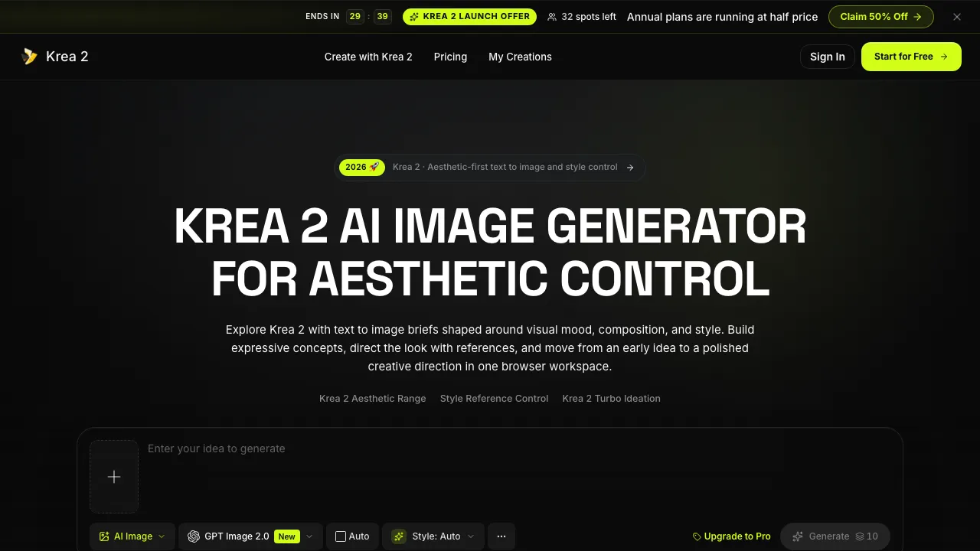Click the Claim 50% Off button
This screenshot has height=551, width=980.
point(881,17)
